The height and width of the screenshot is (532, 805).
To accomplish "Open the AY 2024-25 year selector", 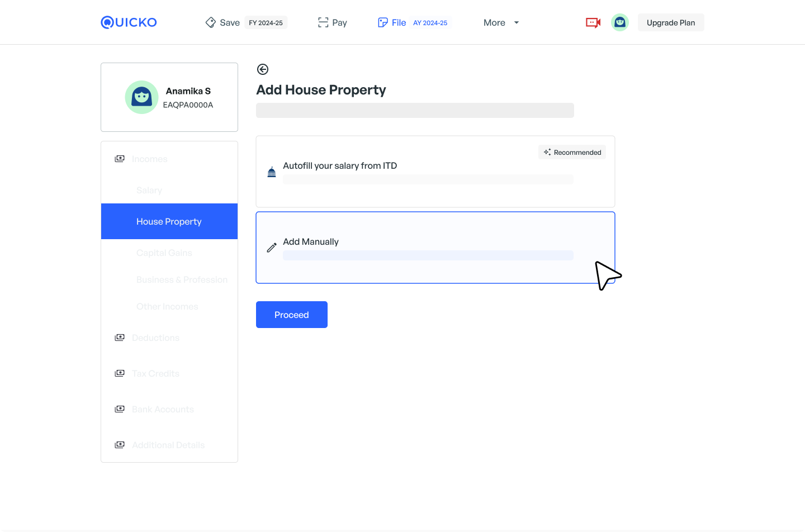I will (430, 23).
